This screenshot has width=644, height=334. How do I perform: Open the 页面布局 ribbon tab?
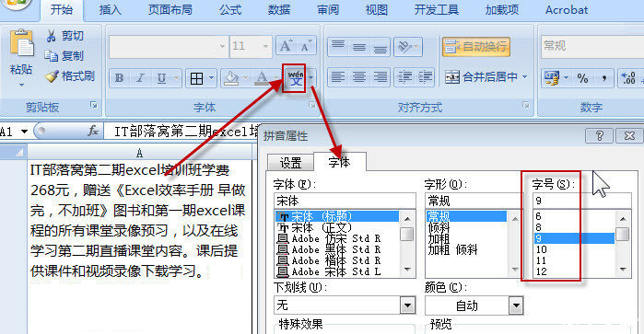[170, 10]
